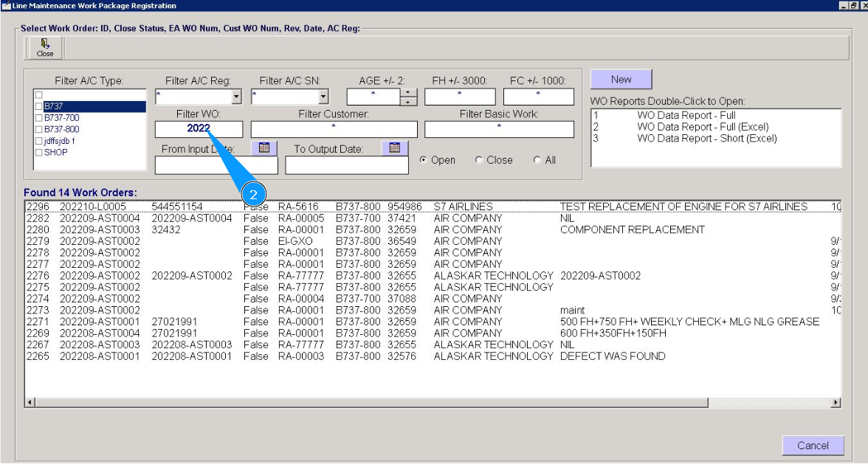Click the AGE +/- 2 input field
The height and width of the screenshot is (464, 868).
(373, 97)
